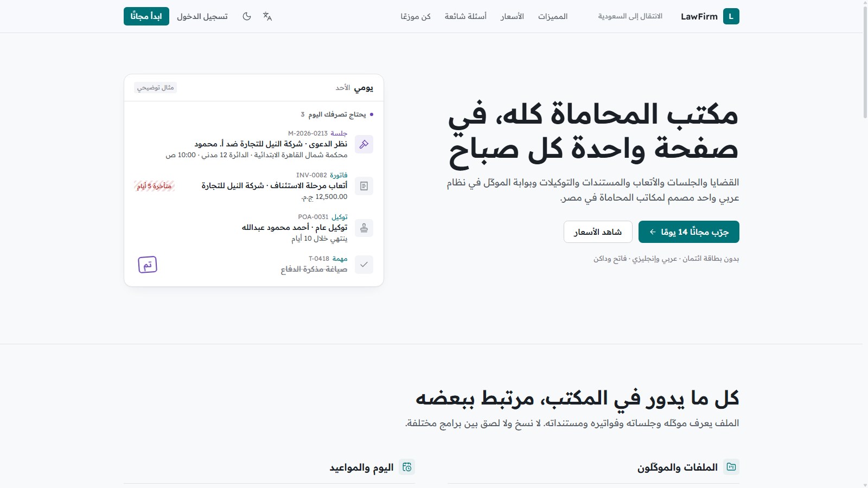This screenshot has height=488, width=868.
Task: Open الأسعار navigation item
Action: coord(512,16)
